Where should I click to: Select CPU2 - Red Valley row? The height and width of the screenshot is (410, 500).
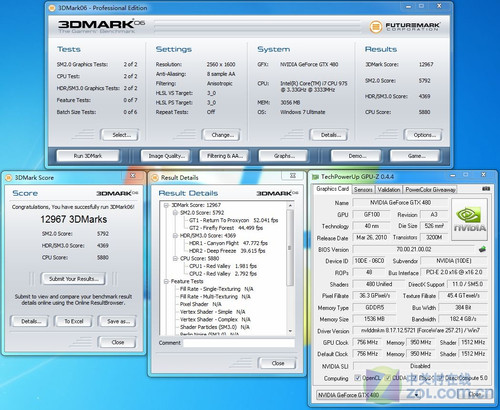223,274
